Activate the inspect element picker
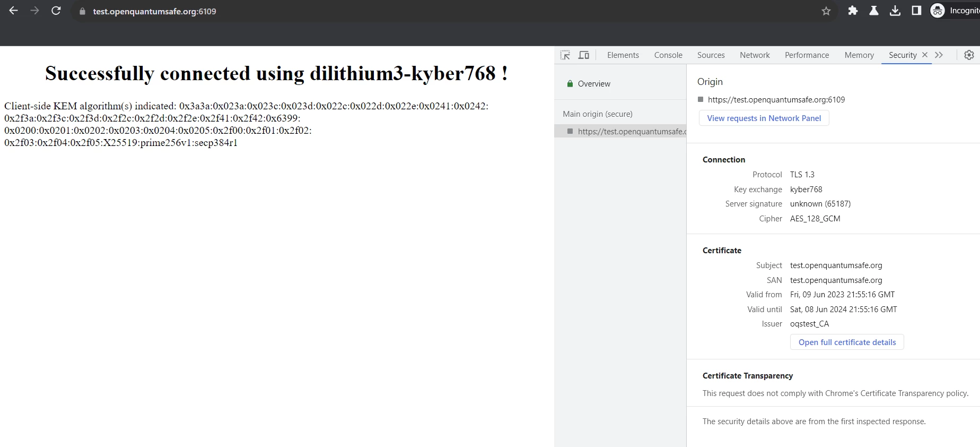Viewport: 980px width, 447px height. coord(565,55)
